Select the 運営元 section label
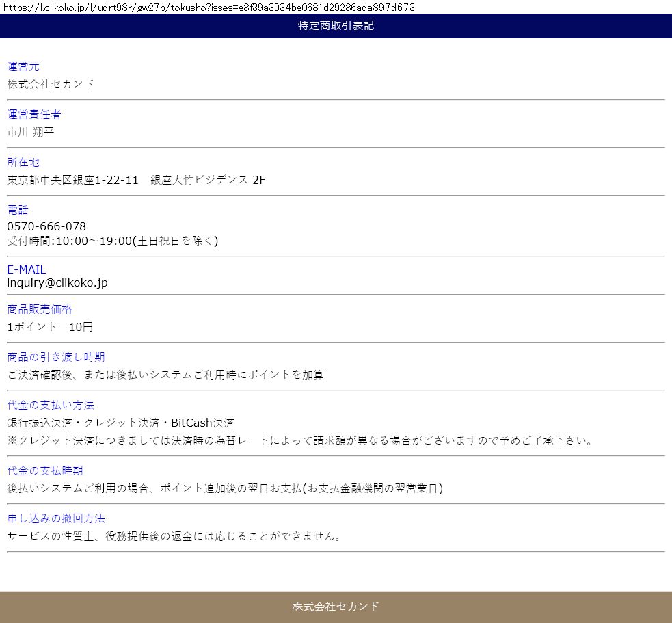672x623 pixels. [x=23, y=66]
